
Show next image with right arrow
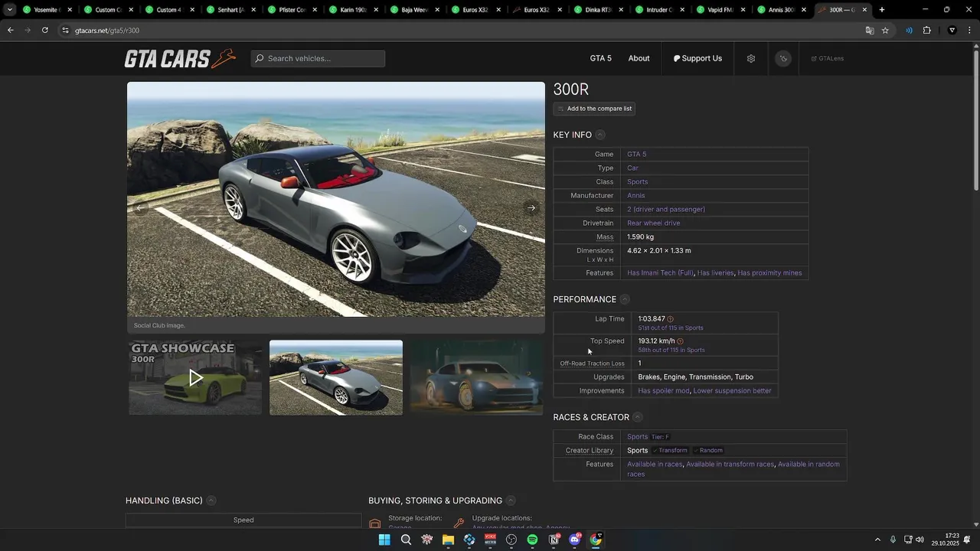click(531, 208)
